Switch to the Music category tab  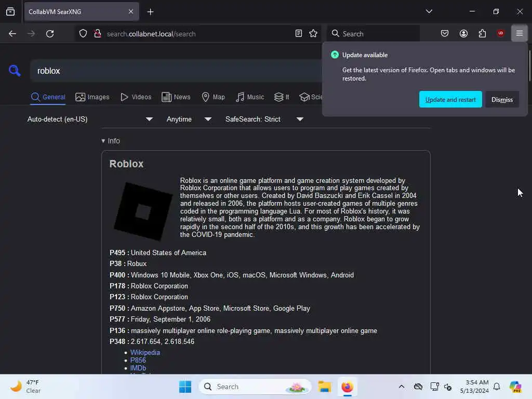(x=250, y=97)
